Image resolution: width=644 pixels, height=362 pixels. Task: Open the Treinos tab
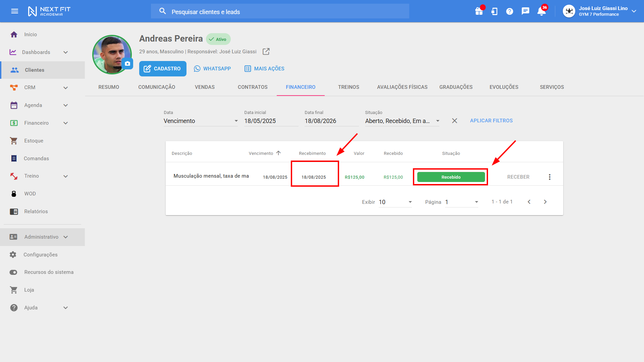[348, 87]
